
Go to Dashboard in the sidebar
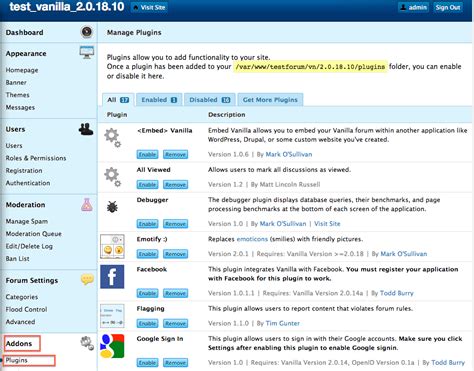[24, 32]
